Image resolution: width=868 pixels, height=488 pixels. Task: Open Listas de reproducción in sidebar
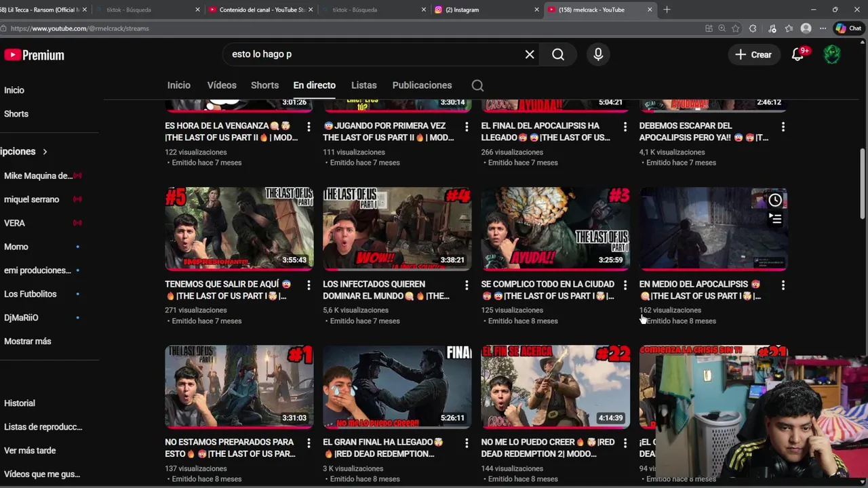[x=43, y=427]
